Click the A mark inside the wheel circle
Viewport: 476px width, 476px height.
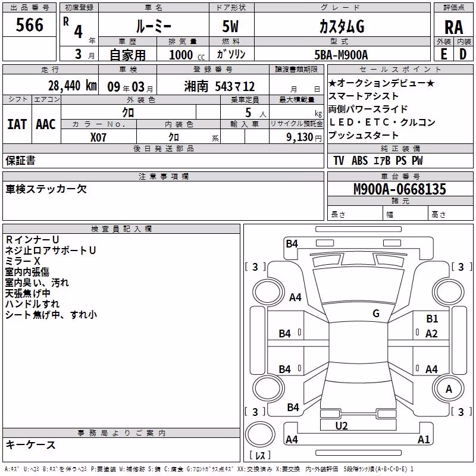pyautogui.click(x=449, y=389)
